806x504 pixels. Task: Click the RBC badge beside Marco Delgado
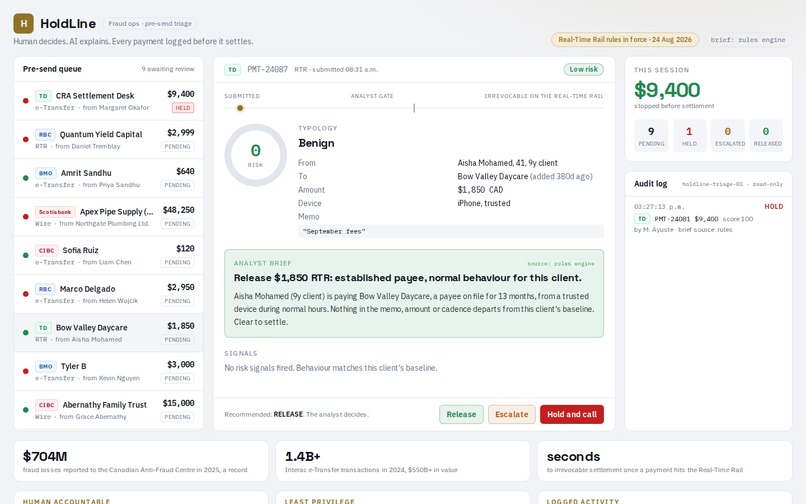point(45,289)
